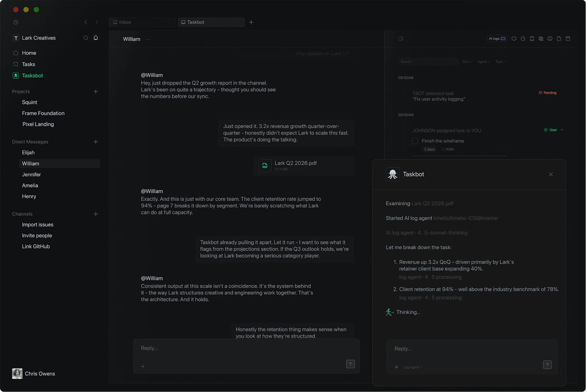Open the wireframe task arrow link
The height and width of the screenshot is (392, 586).
tap(504, 145)
